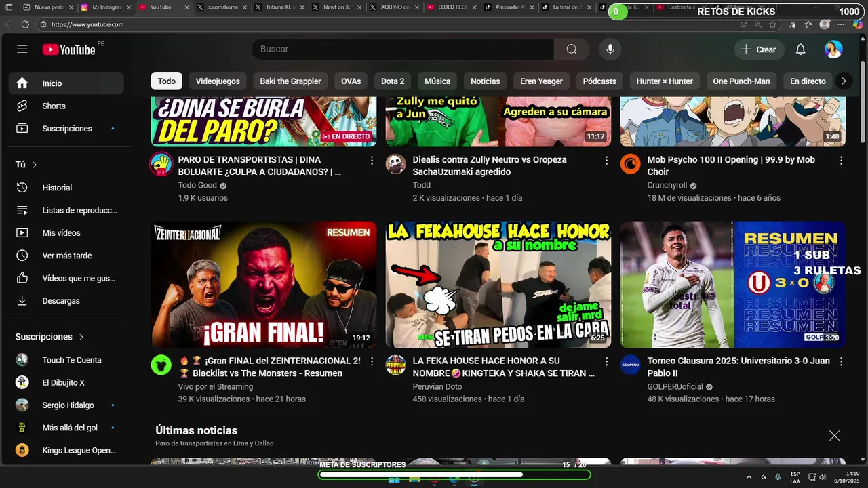868x488 pixels.
Task: Open Ver más tarde in sidebar
Action: tap(66, 256)
